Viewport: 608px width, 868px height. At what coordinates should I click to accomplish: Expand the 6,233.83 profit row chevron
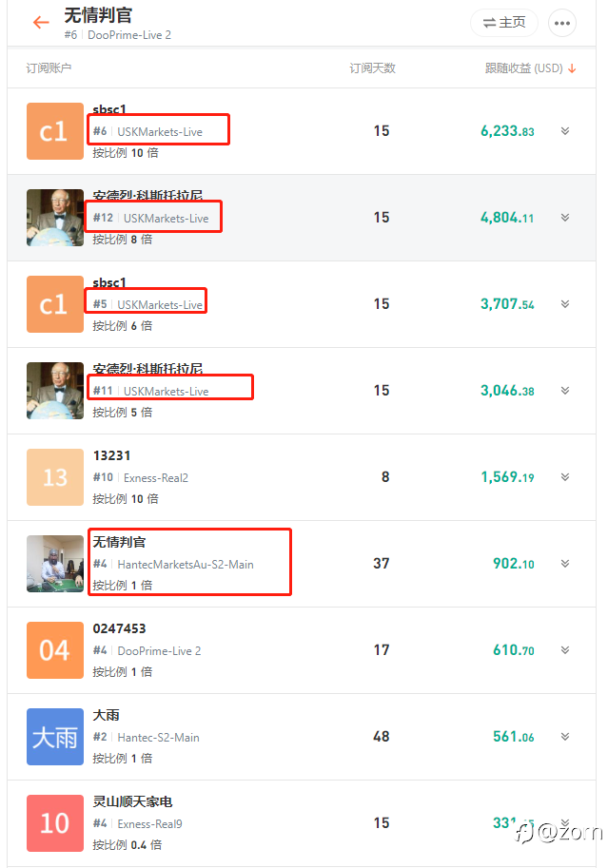[x=565, y=131]
